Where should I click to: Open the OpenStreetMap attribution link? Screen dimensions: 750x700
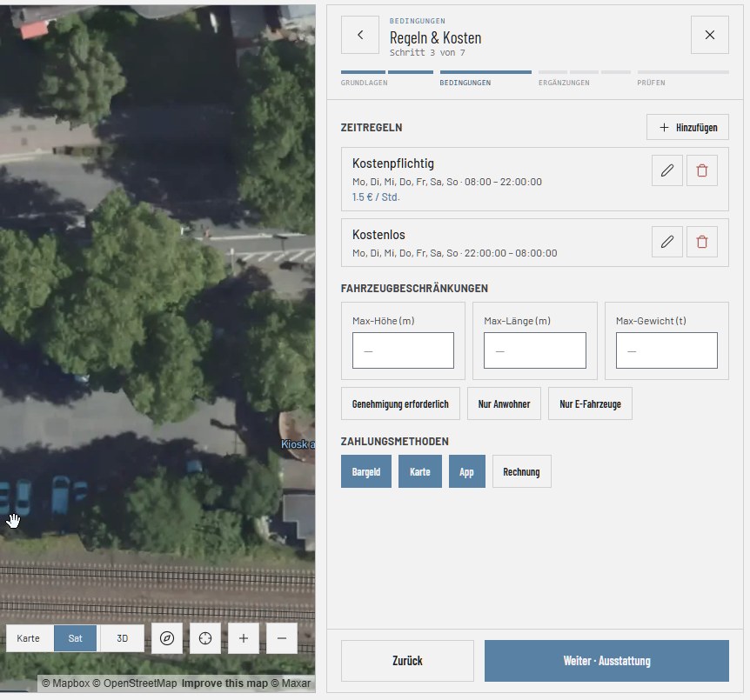click(134, 683)
